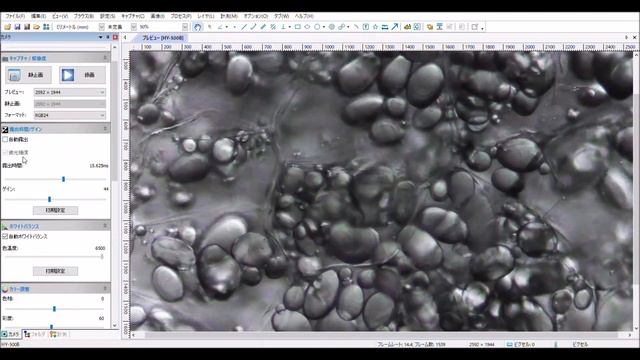Click 初期設定 under the gain slider

coord(55,210)
